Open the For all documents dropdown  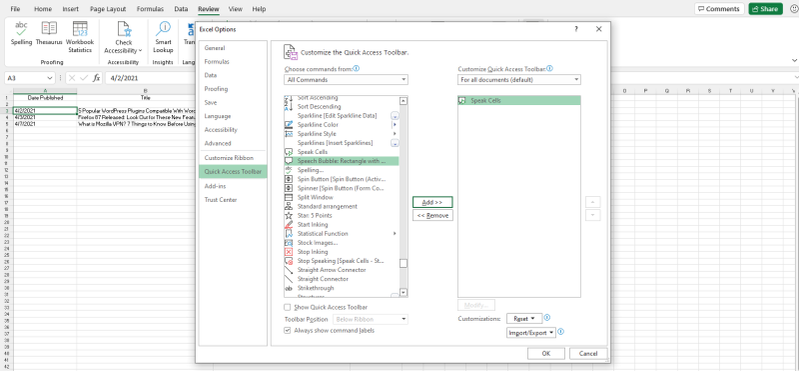519,80
